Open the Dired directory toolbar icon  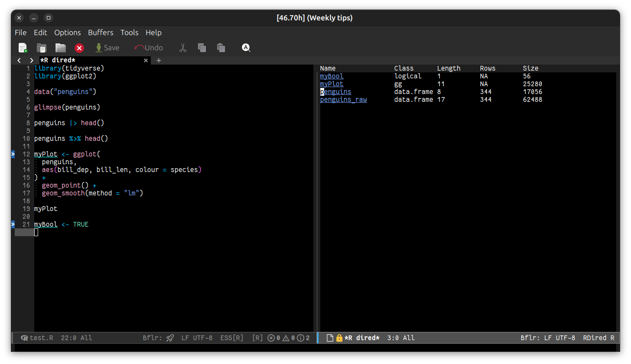60,48
